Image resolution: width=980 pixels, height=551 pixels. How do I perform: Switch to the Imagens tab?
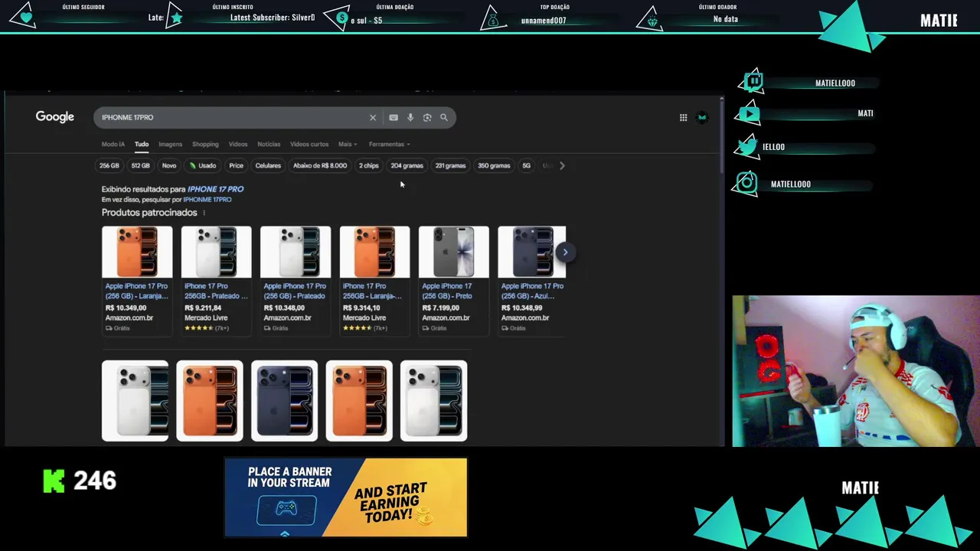tap(170, 145)
